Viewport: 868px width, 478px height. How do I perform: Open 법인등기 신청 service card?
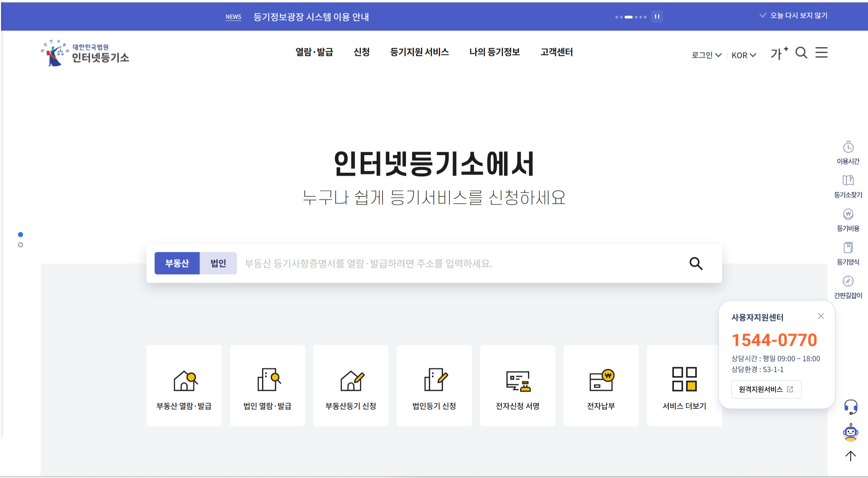click(434, 385)
